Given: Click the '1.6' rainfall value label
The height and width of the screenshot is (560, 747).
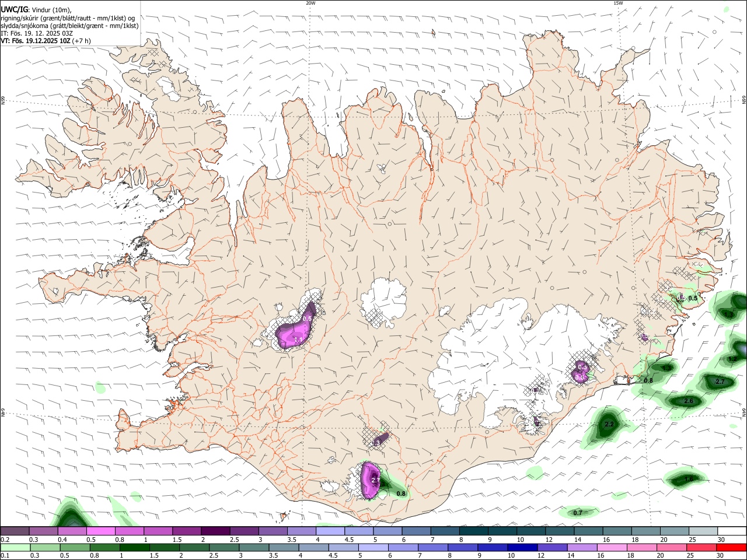Looking at the screenshot, I should [x=689, y=479].
